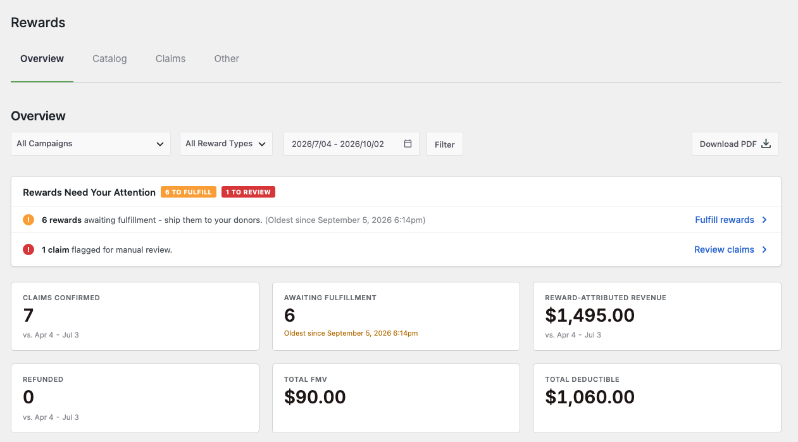Expand the All Campaigns dropdown
Viewport: 798px width, 442px height.
click(x=91, y=144)
